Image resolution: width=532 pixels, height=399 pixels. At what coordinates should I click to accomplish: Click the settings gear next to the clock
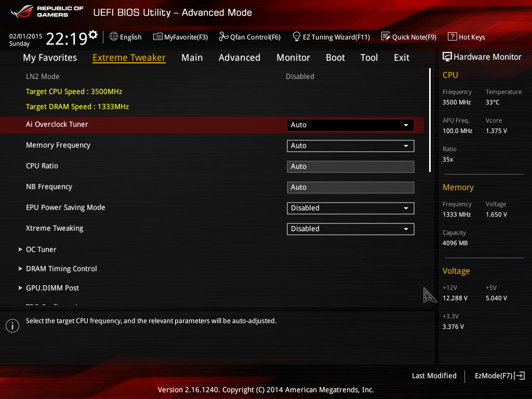[x=93, y=35]
